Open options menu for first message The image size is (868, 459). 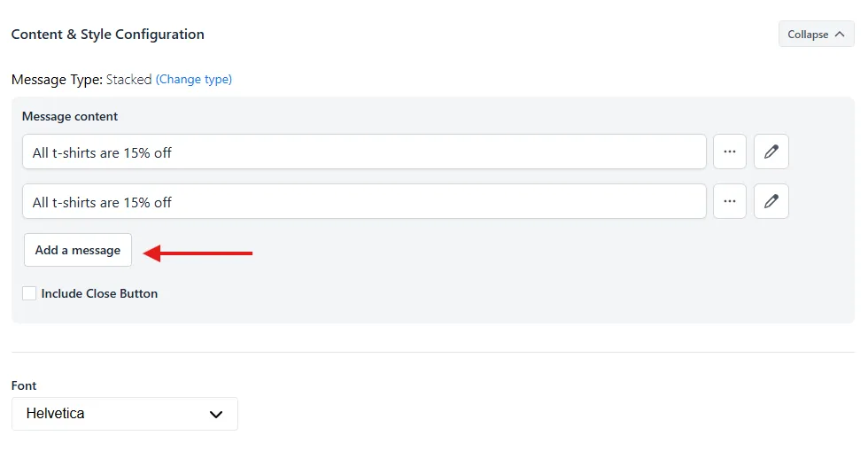[x=730, y=152]
